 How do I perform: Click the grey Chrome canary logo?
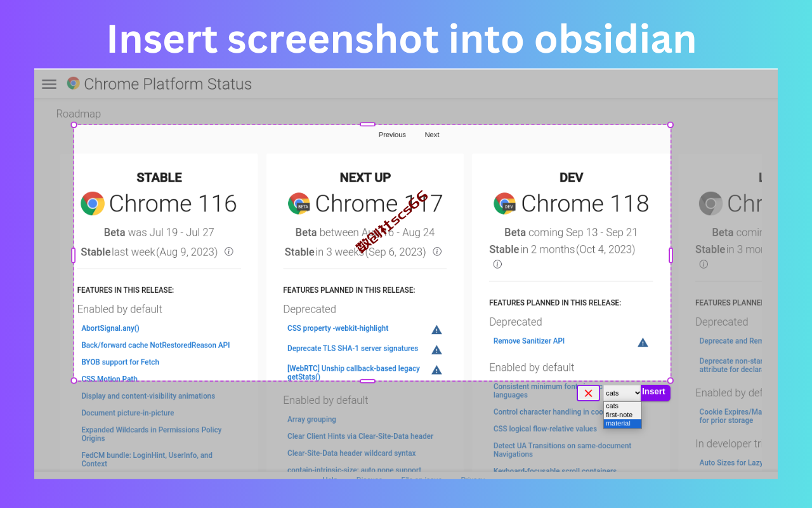click(x=710, y=203)
